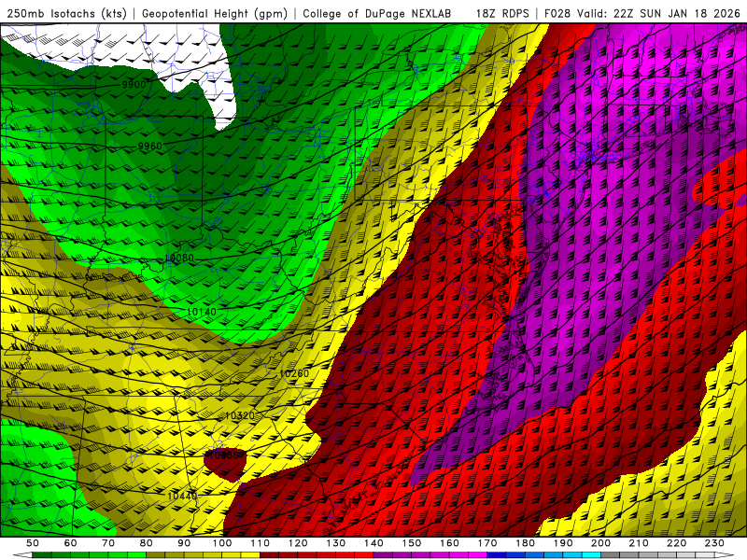Click the 190 knot scale label
The width and height of the screenshot is (747, 560).
tap(563, 543)
